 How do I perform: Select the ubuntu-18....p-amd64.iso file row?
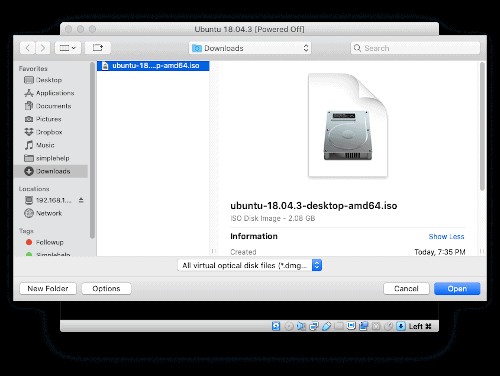(153, 66)
